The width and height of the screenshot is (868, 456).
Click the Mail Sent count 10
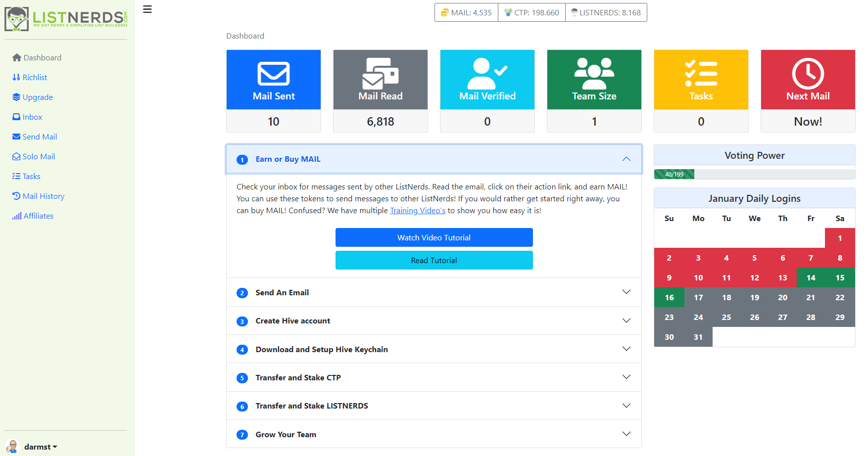click(x=274, y=121)
